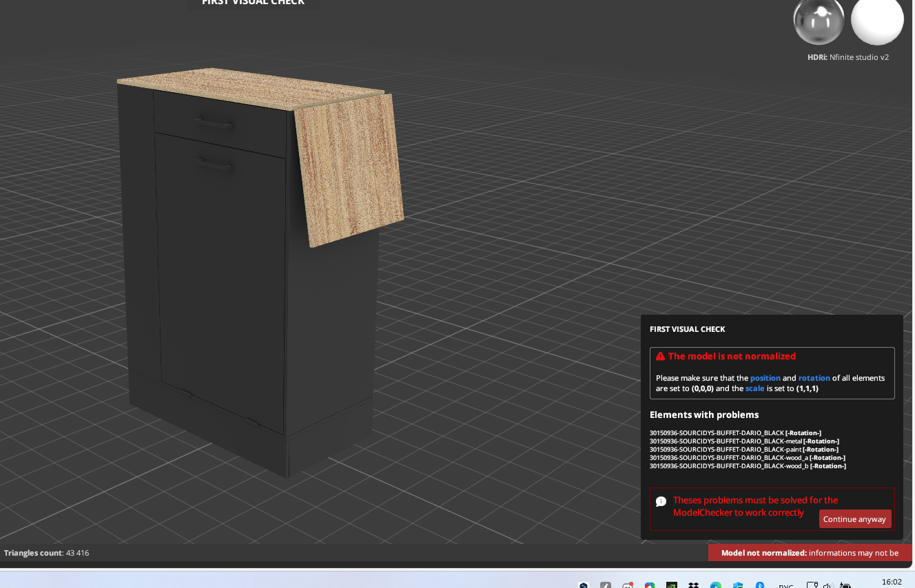This screenshot has height=588, width=915.
Task: Click the HDRi: Nfinite studio v2 label
Action: click(x=848, y=57)
